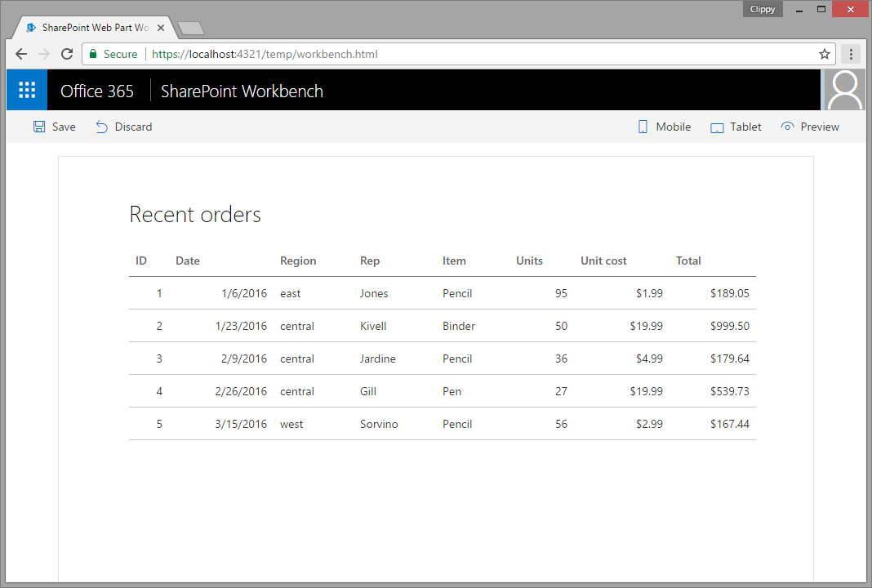Maximize the Chrome window
872x588 pixels.
(x=821, y=10)
